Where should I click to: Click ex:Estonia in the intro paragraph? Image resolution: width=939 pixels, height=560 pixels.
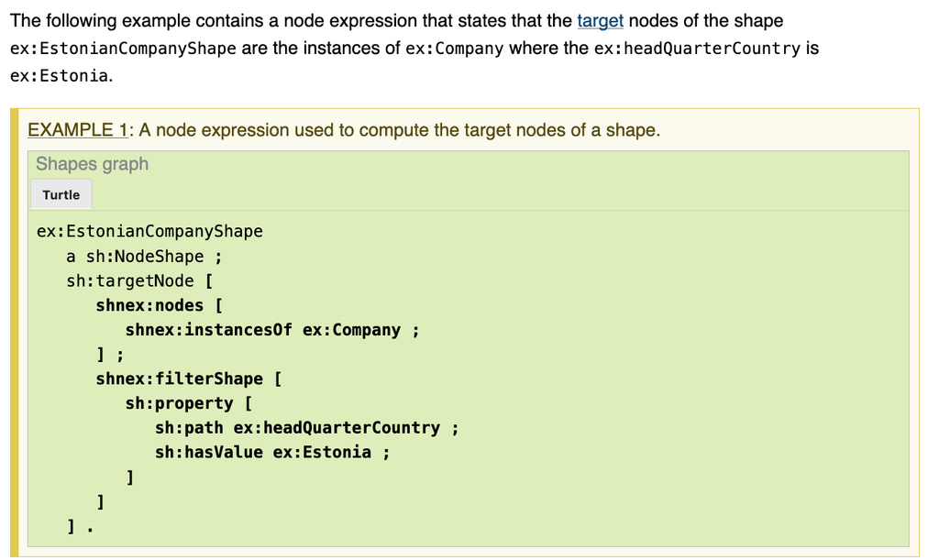[60, 75]
